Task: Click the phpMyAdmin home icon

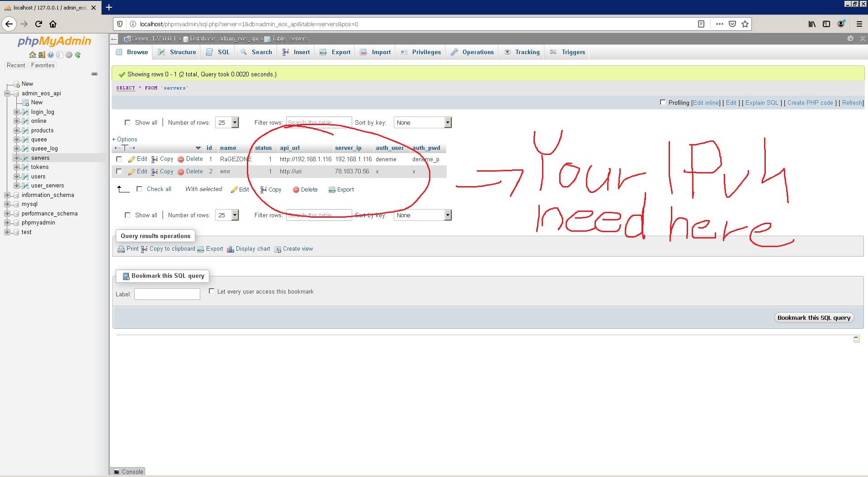Action: [x=32, y=55]
